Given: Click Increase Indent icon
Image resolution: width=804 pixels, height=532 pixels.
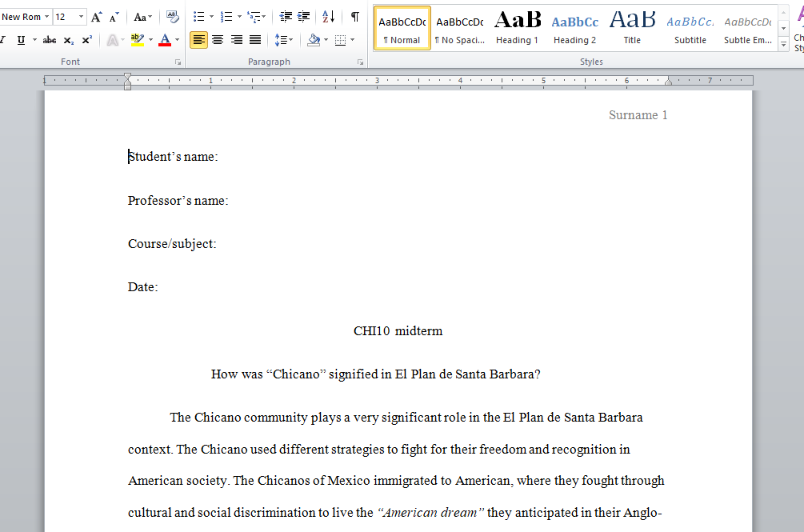Looking at the screenshot, I should tap(303, 17).
